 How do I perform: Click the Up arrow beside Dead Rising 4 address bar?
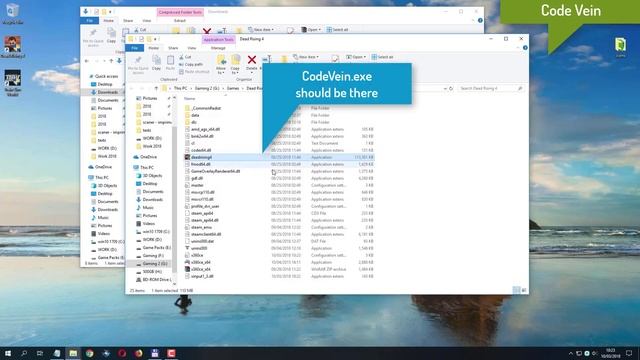(156, 88)
